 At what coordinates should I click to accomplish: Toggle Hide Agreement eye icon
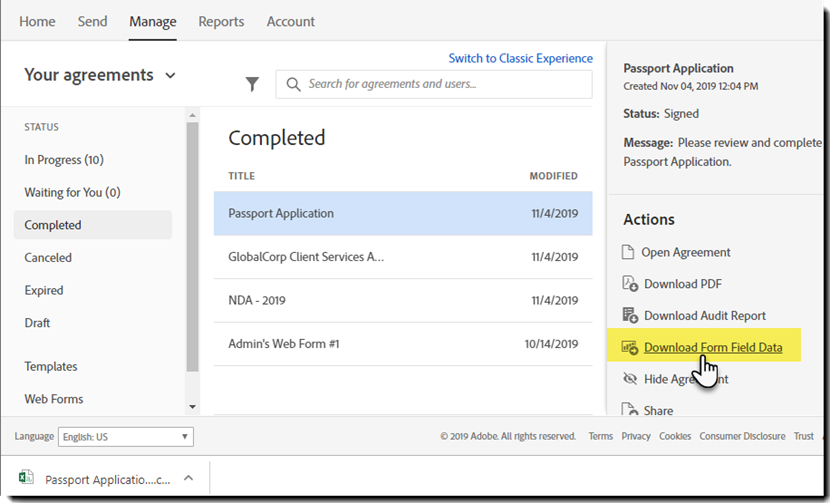[629, 379]
